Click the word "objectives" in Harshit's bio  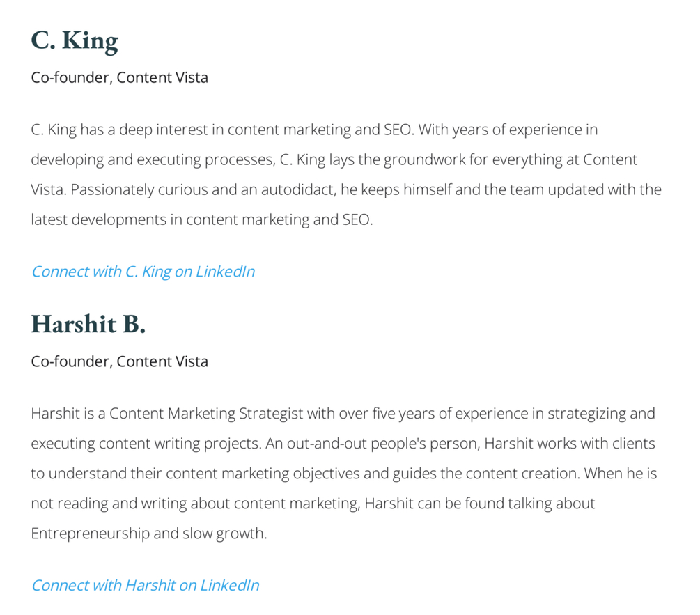[326, 474]
